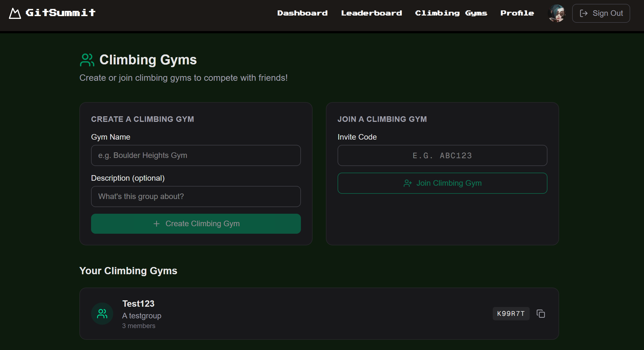This screenshot has height=350, width=644.
Task: Focus the Description optional input
Action: 196,197
